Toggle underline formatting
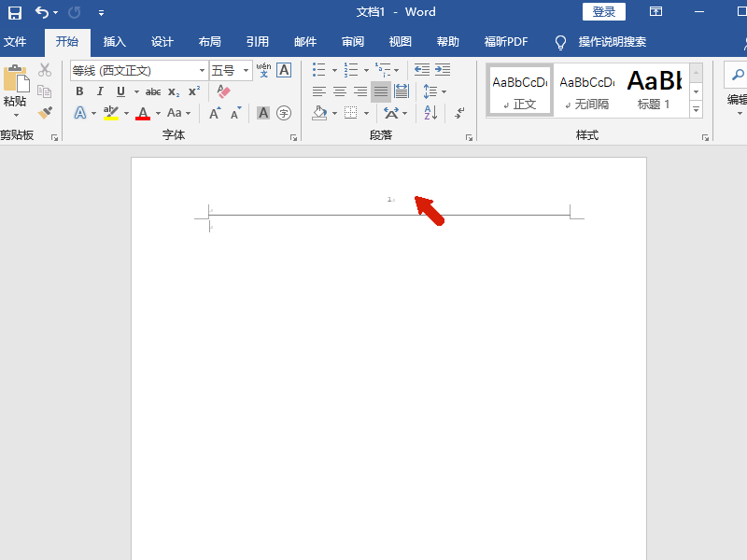The height and width of the screenshot is (560, 747). pyautogui.click(x=120, y=91)
